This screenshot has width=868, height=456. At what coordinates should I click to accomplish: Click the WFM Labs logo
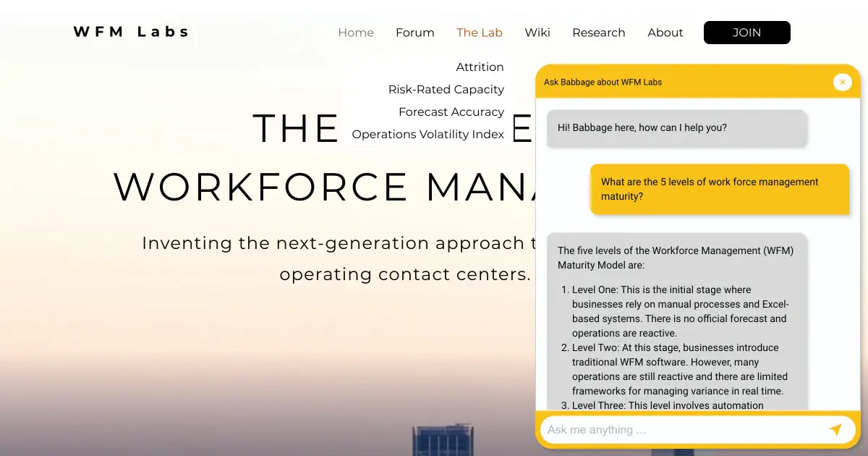click(x=132, y=32)
